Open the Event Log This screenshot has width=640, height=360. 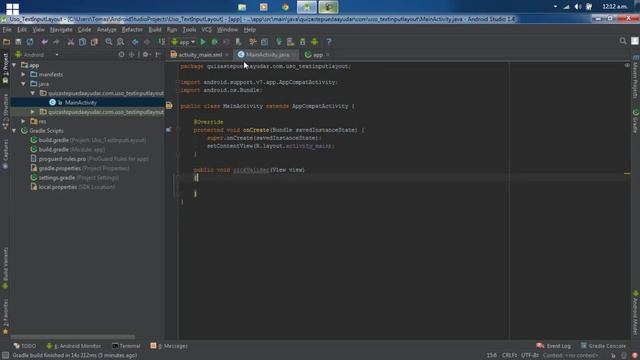point(553,346)
